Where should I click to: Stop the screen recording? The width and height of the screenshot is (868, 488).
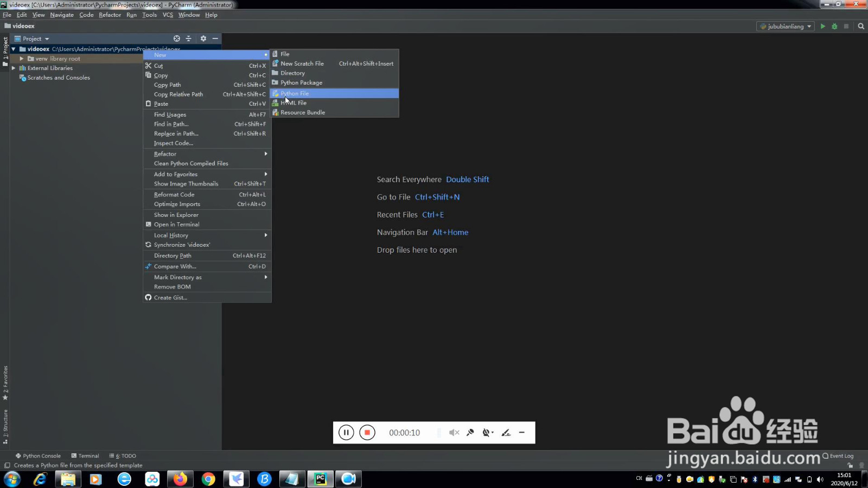[x=367, y=433]
